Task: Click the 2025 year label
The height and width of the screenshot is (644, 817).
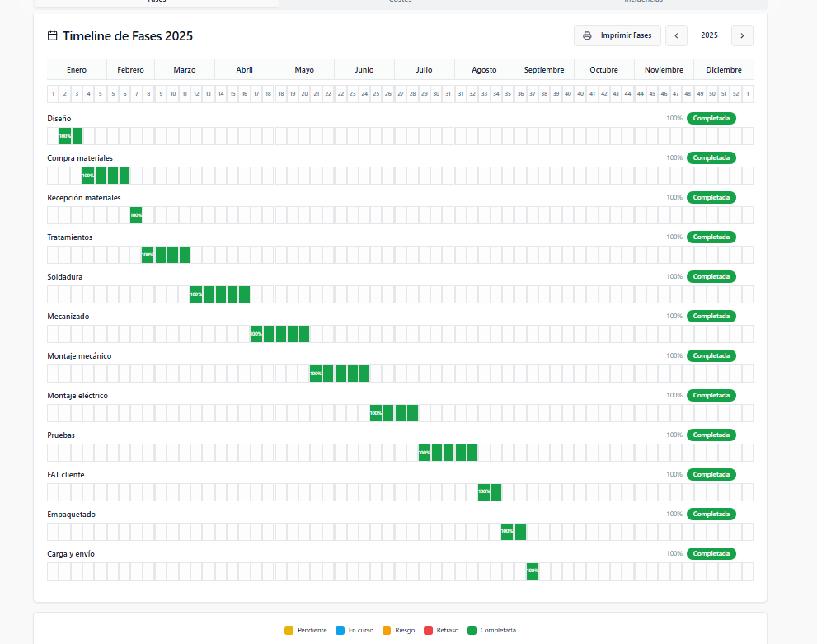Action: click(709, 35)
